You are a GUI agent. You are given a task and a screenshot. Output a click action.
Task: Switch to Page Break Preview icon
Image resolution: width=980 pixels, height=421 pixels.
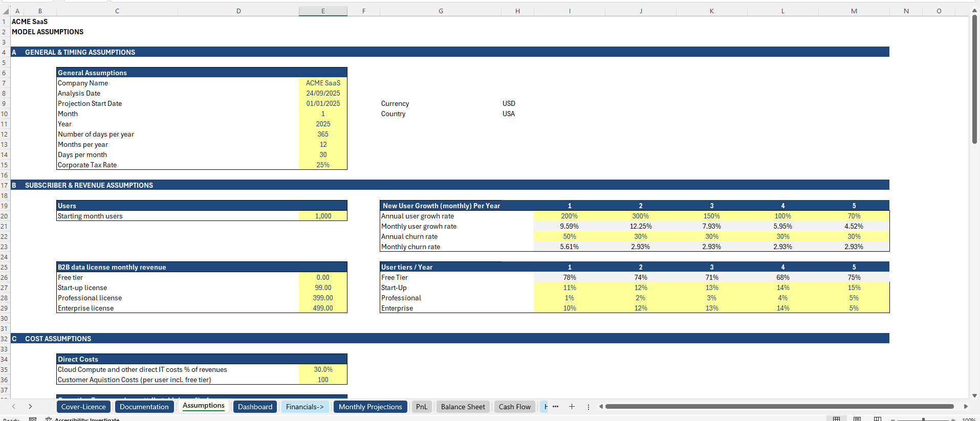[x=877, y=419]
